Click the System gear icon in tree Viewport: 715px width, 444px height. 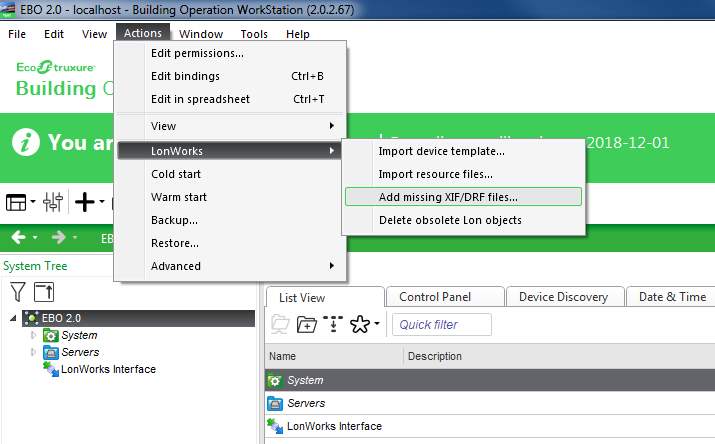[50, 336]
